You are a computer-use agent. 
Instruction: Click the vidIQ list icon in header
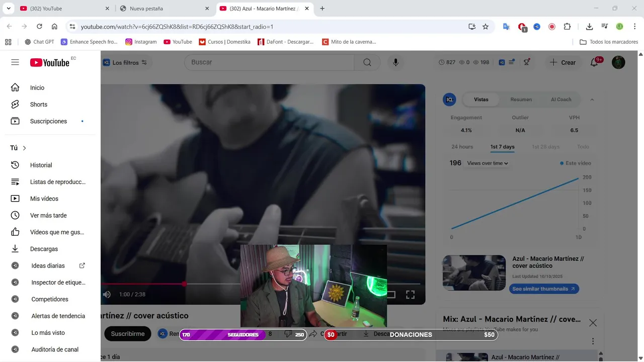(511, 62)
